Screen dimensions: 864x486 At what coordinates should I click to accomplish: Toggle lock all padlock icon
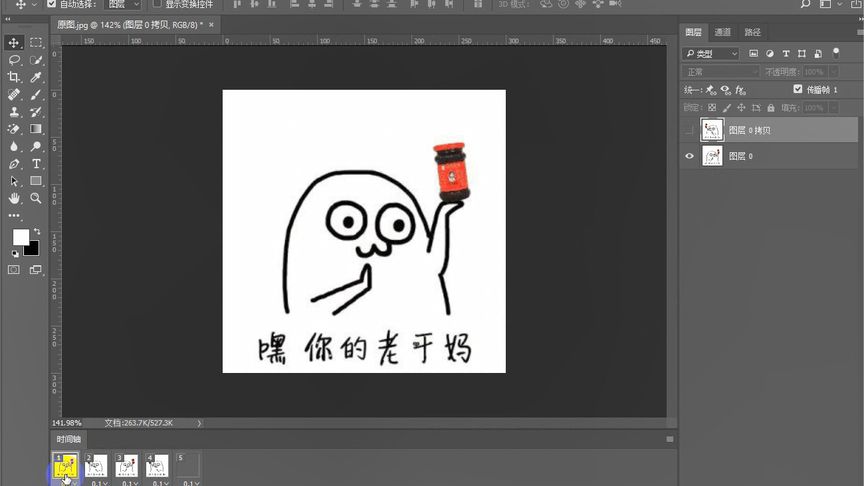(x=771, y=107)
